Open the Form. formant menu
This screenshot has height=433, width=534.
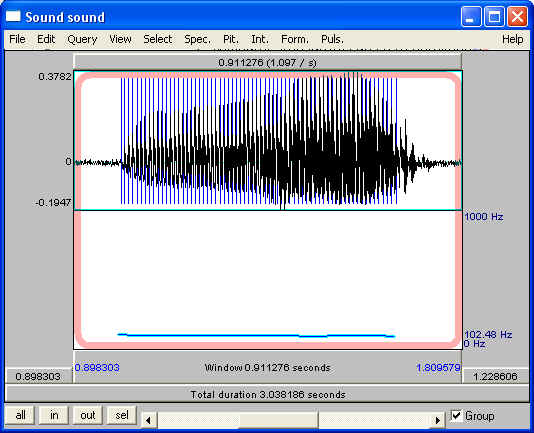tap(295, 40)
